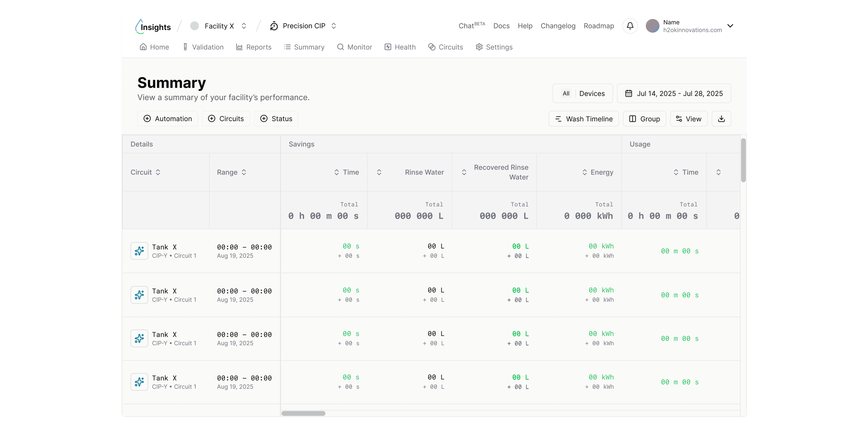
Task: Open the account menu chevron
Action: [730, 26]
